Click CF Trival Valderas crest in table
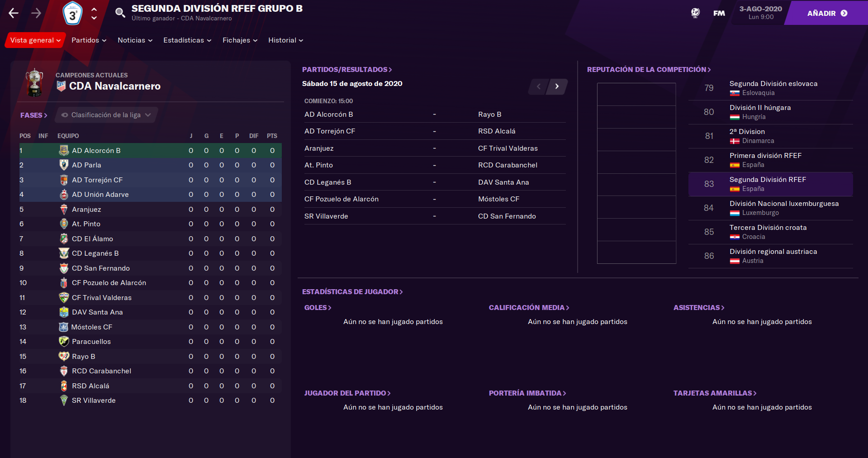The height and width of the screenshot is (458, 868). (x=64, y=298)
